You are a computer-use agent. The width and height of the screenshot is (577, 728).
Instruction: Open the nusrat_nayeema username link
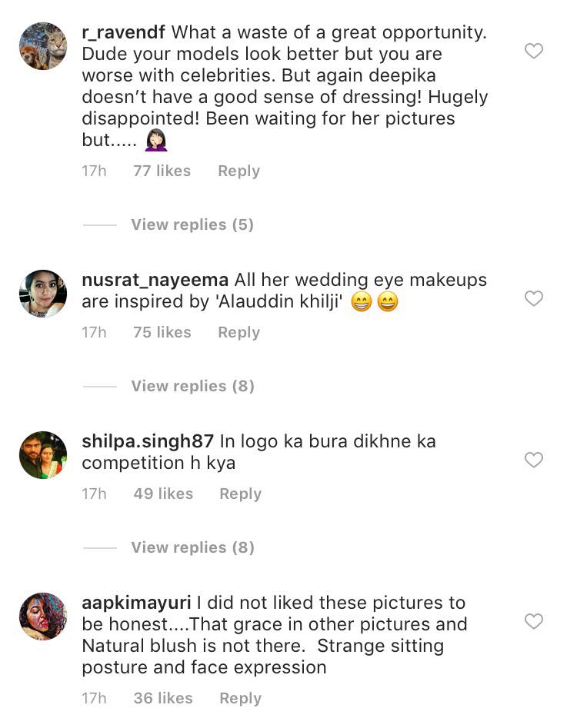(155, 281)
